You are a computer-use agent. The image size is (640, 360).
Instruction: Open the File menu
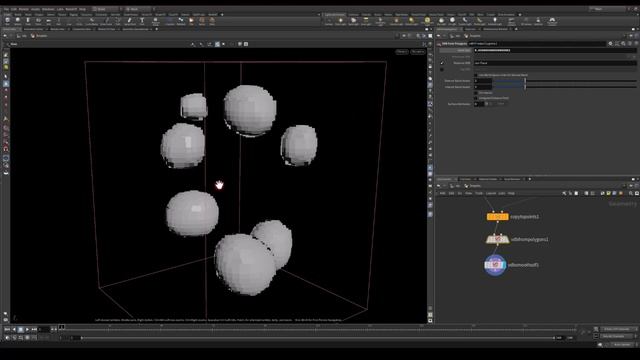(5, 9)
